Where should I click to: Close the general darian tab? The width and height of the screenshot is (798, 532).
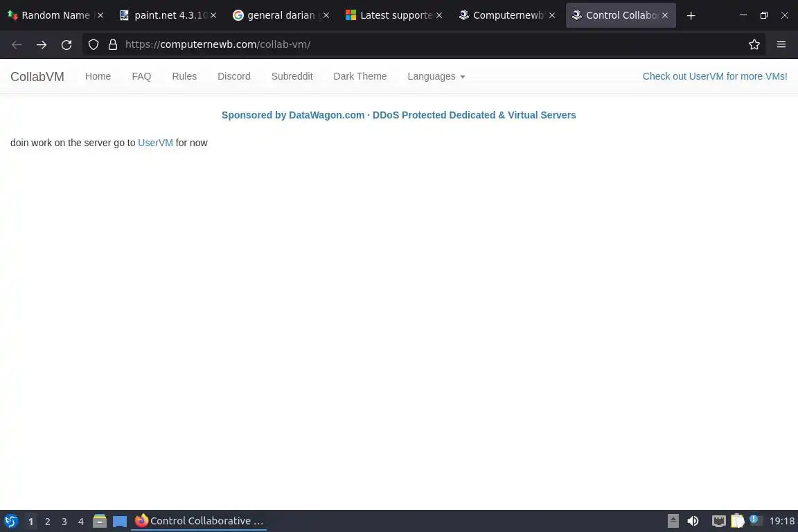(x=326, y=15)
